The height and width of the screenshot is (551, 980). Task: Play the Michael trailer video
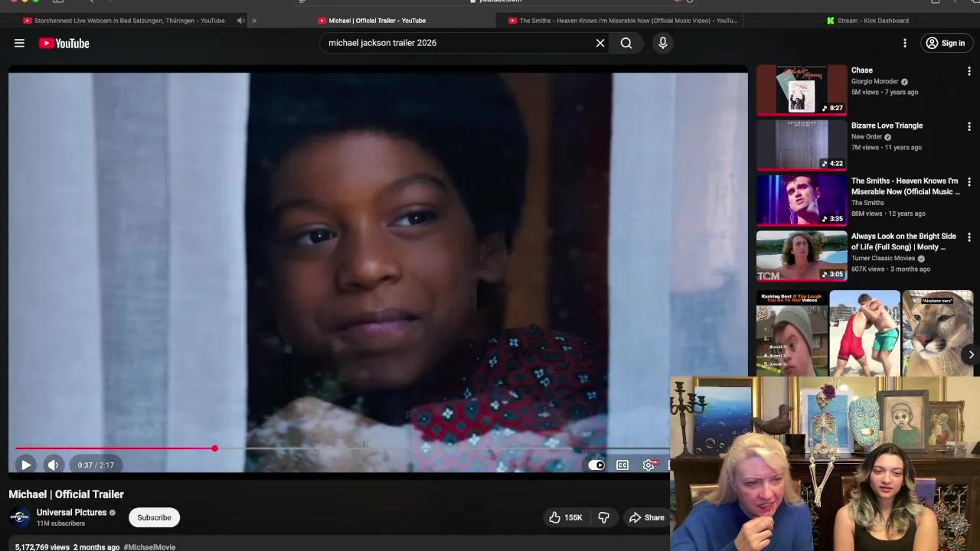(25, 465)
